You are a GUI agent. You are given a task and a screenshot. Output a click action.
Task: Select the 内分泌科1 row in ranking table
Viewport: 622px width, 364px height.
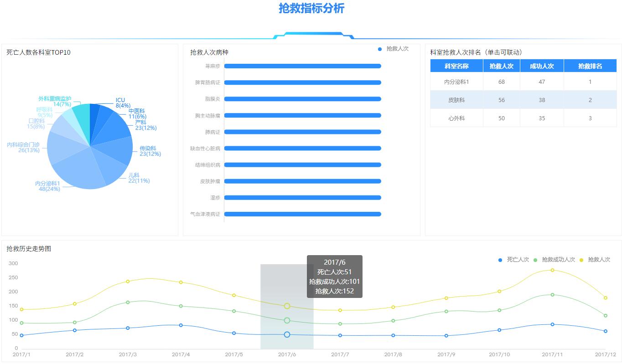[x=523, y=82]
